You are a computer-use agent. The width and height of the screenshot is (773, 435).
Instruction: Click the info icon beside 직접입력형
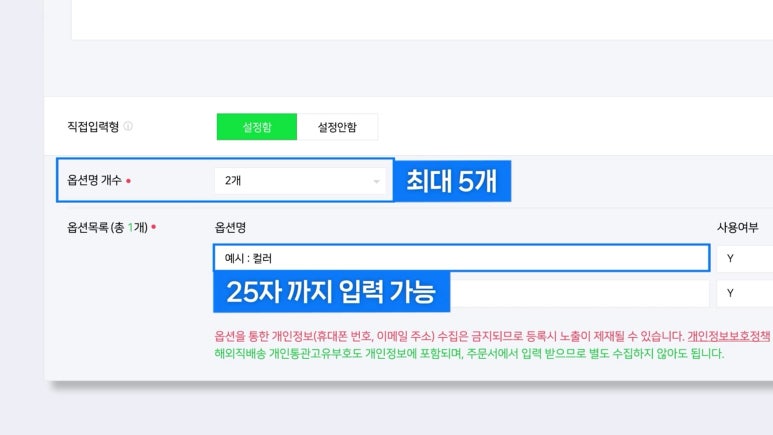[x=128, y=127]
